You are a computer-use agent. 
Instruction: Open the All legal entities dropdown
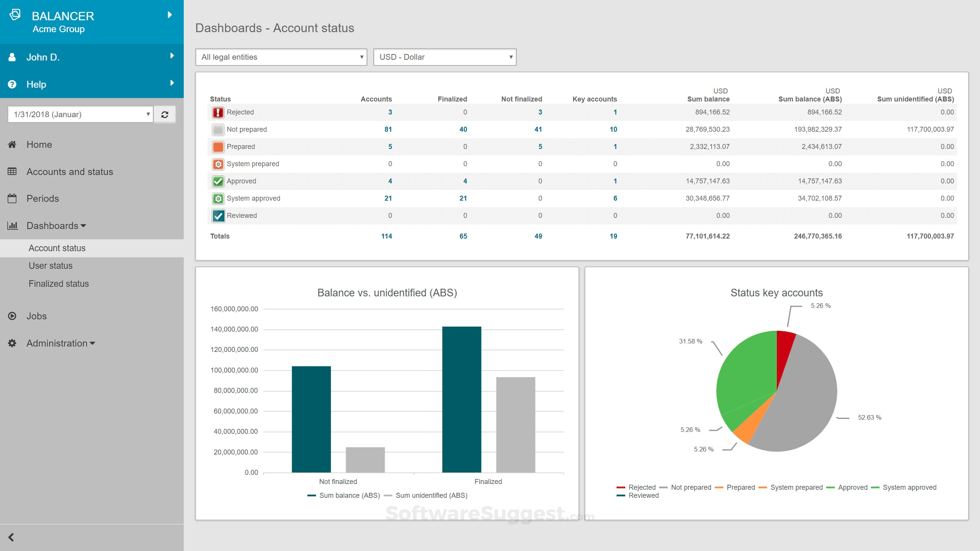281,57
